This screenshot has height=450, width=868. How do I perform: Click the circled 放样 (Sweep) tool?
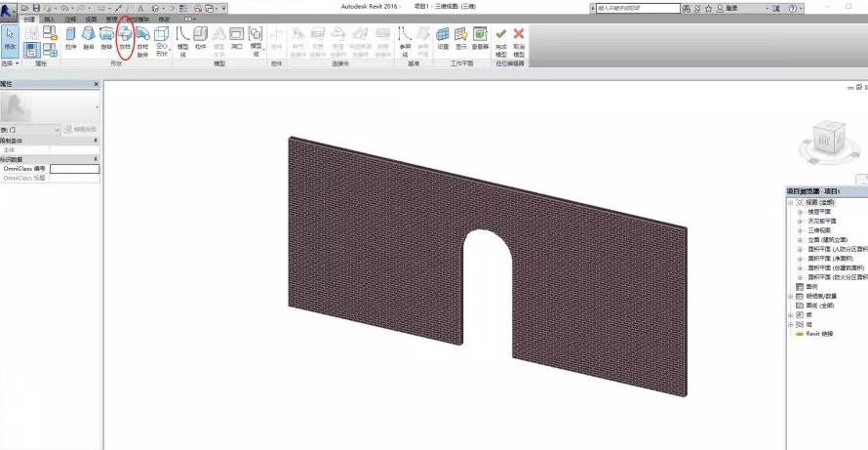[x=125, y=37]
